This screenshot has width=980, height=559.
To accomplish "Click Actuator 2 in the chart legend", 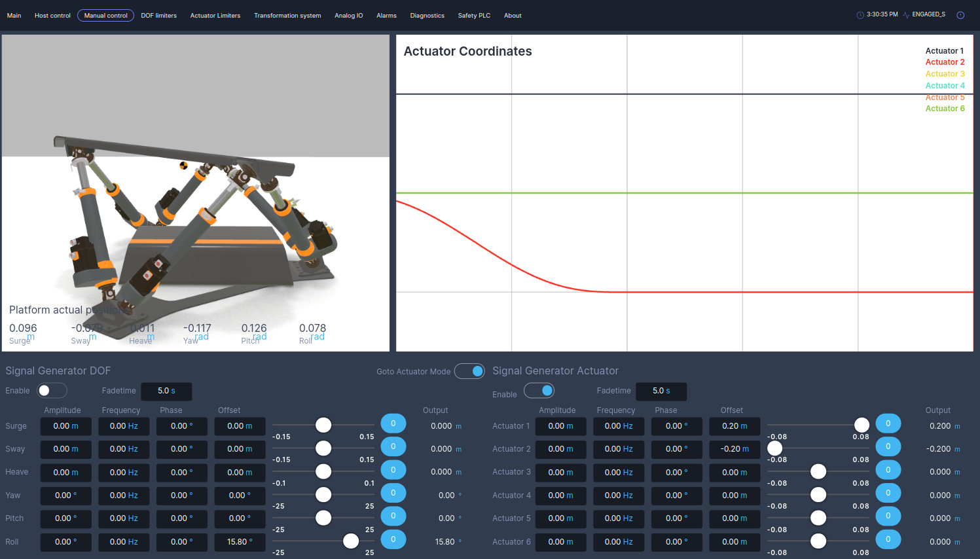I will (x=944, y=62).
